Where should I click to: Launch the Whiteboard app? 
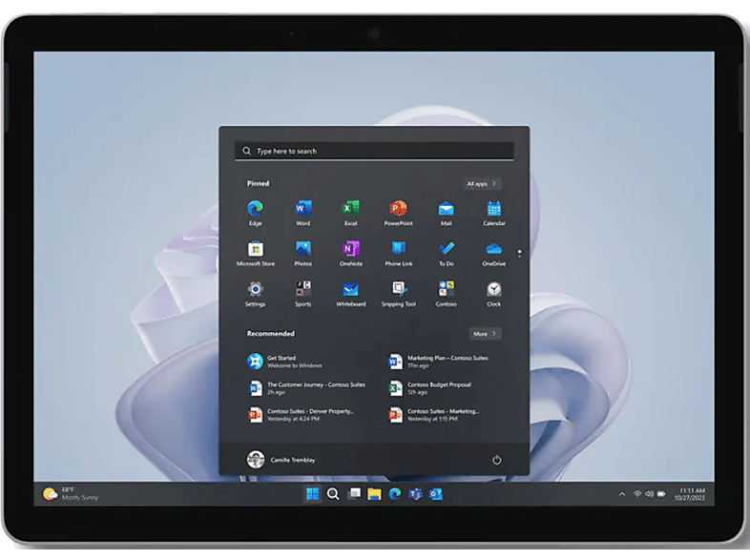point(350,294)
